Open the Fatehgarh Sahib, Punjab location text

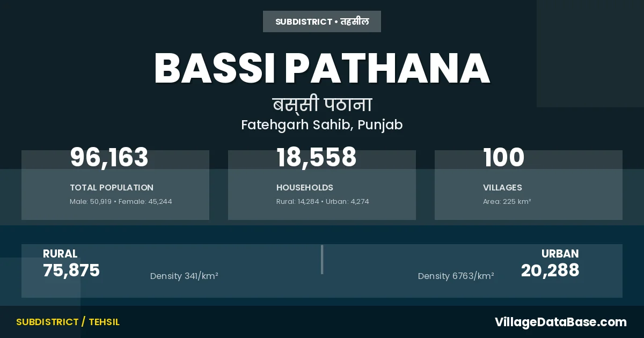coord(322,124)
